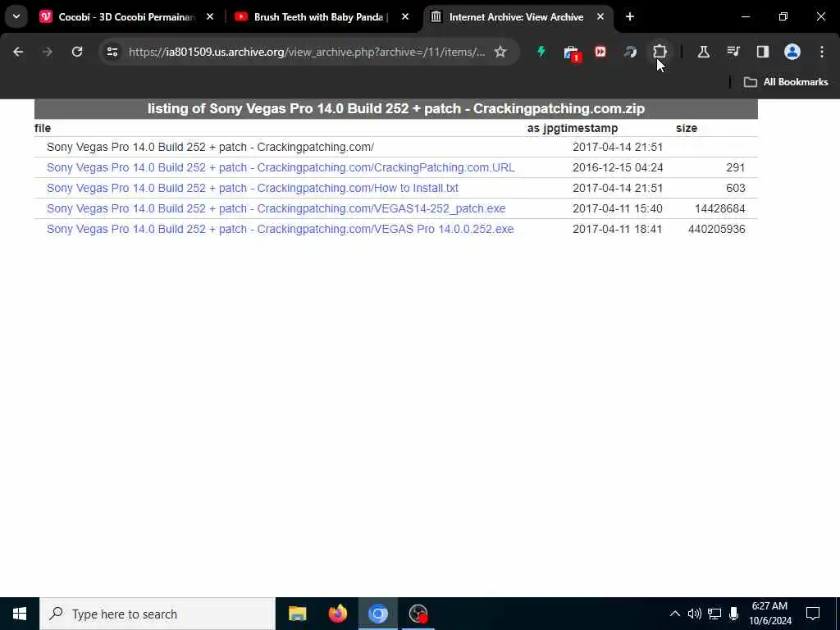The width and height of the screenshot is (840, 630).
Task: Click the size value 14428684
Action: click(x=719, y=208)
